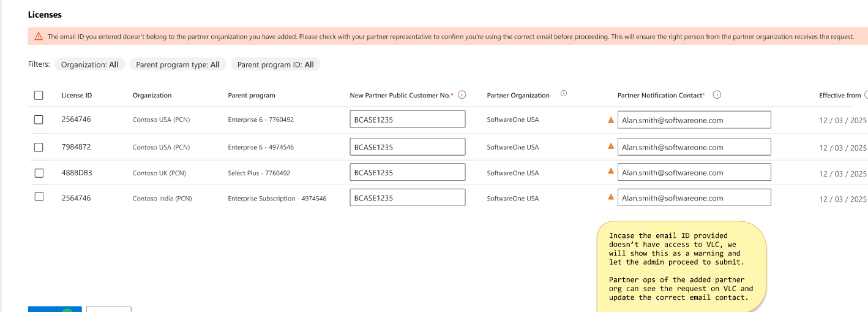Screen dimensions: 868x312
Task: Click the License ID column header
Action: 77,96
